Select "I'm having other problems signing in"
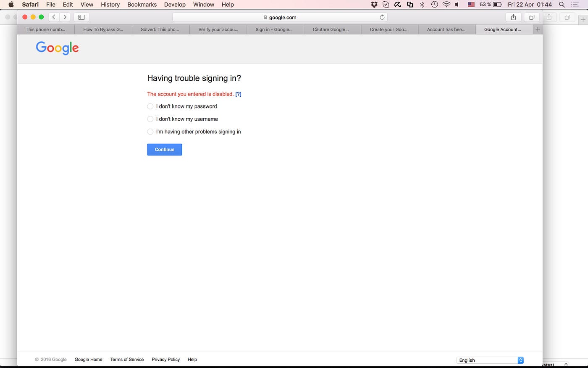 pos(150,132)
